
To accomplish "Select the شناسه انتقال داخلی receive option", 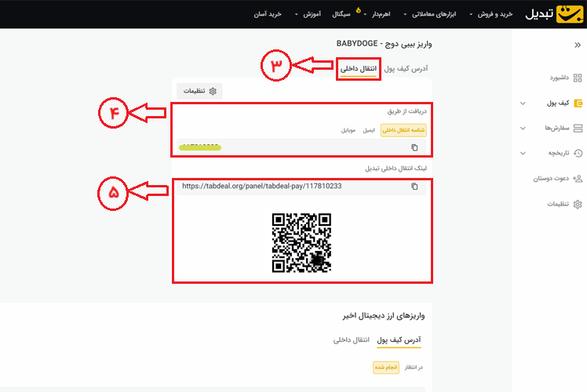I will click(399, 129).
